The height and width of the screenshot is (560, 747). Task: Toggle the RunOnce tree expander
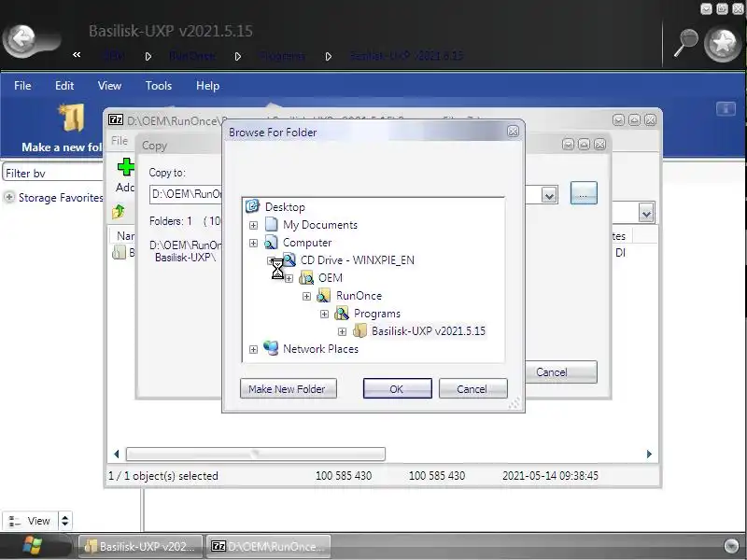[x=307, y=296]
